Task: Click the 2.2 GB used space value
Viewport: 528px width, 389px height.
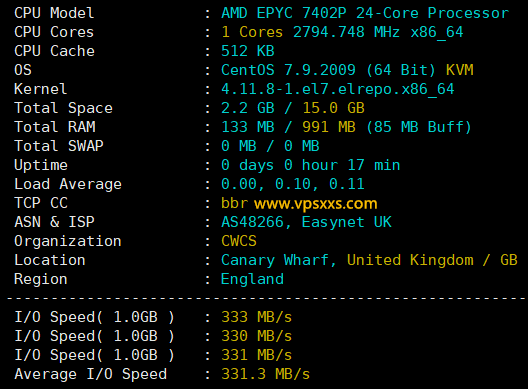Action: click(x=248, y=108)
